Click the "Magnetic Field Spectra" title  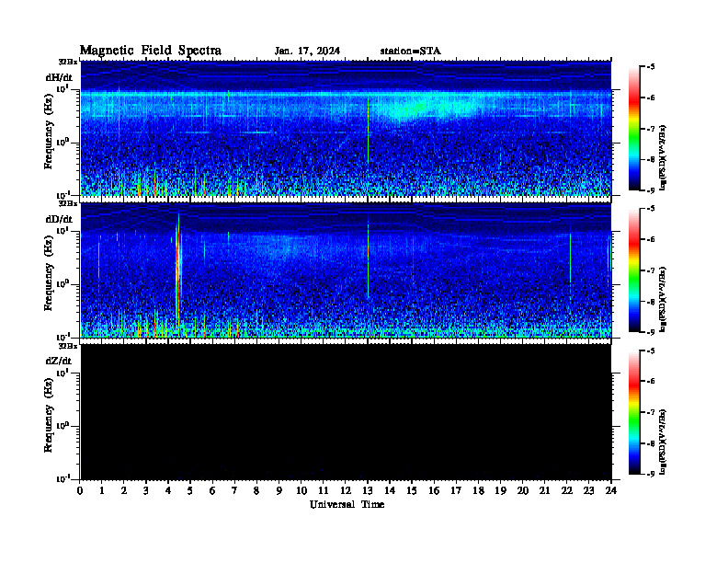coord(151,51)
